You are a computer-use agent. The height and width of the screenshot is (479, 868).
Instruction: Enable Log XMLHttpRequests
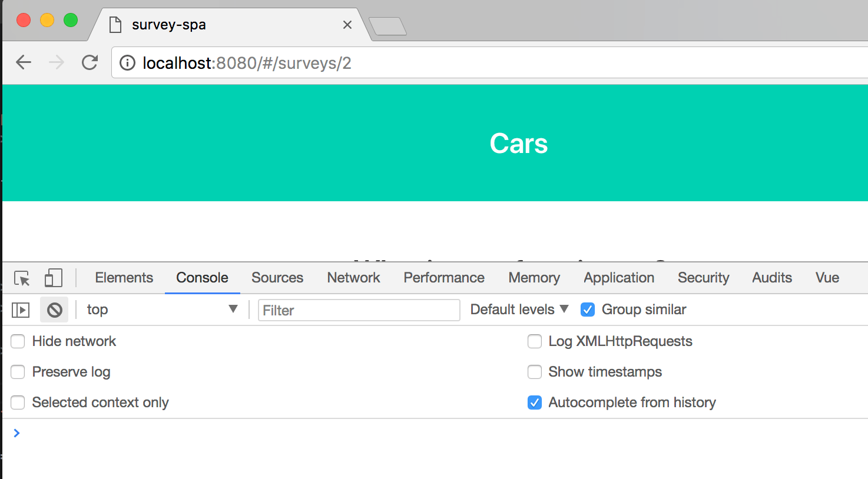tap(535, 341)
